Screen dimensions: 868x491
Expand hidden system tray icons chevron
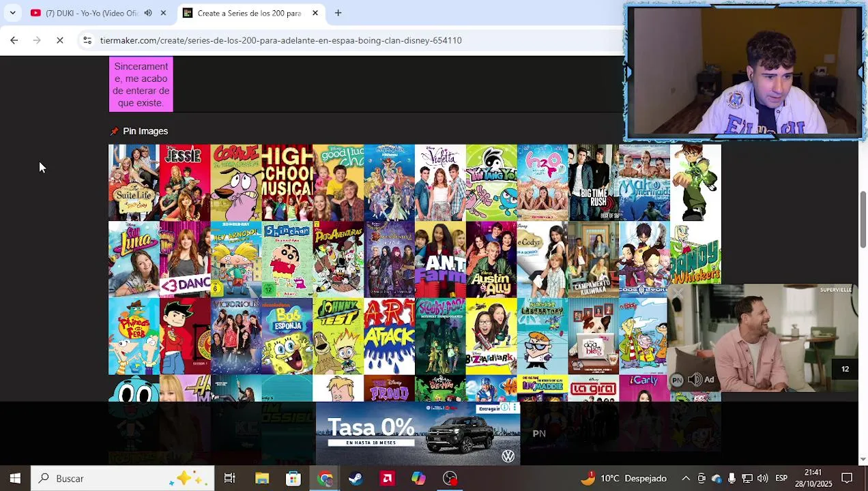[686, 478]
